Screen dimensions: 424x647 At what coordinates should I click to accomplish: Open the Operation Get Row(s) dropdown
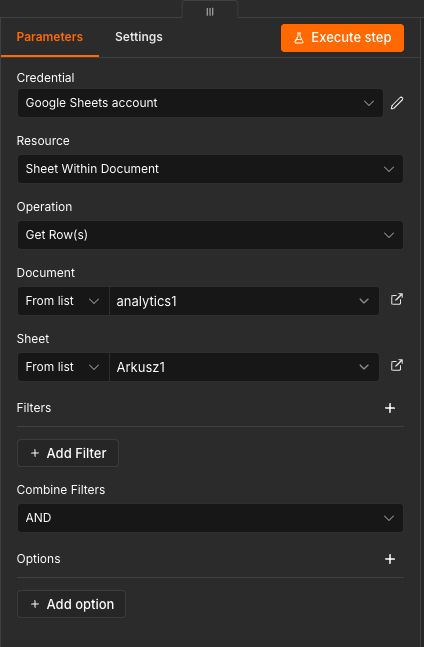coord(210,235)
